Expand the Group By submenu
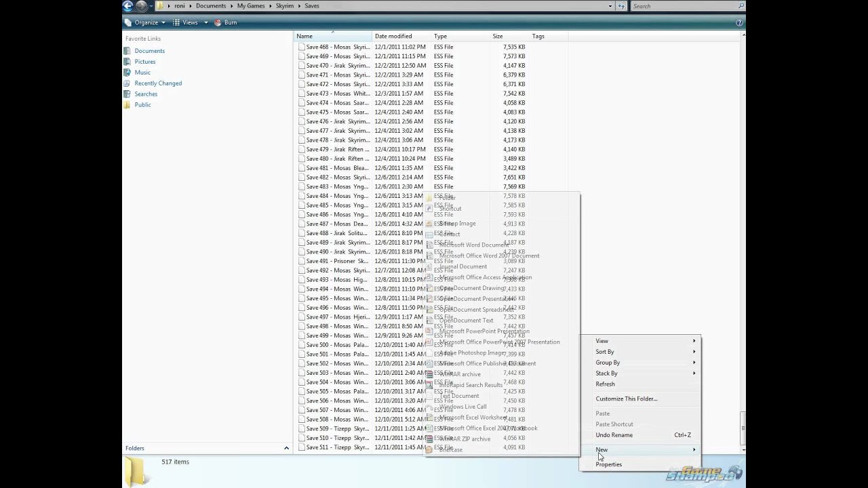Image resolution: width=868 pixels, height=488 pixels. coord(608,362)
